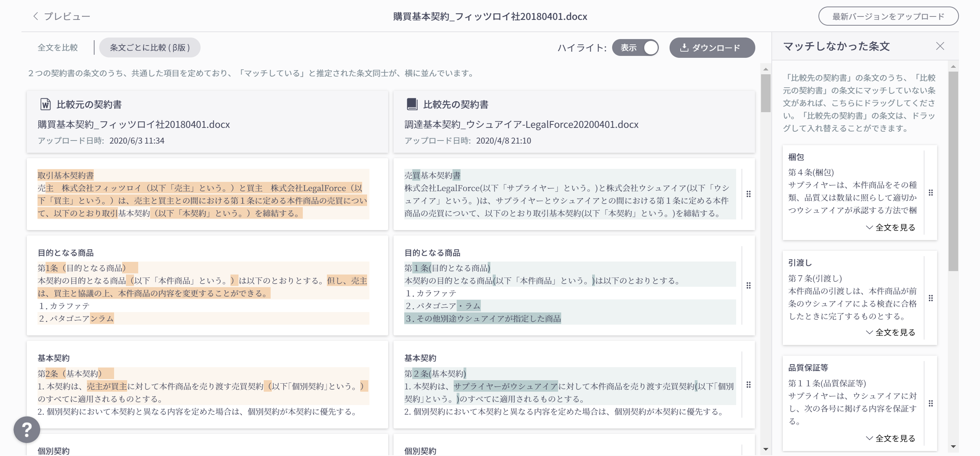Screen dimensions: 980x456
Task: Click the ダウンロード button
Action: click(x=712, y=48)
